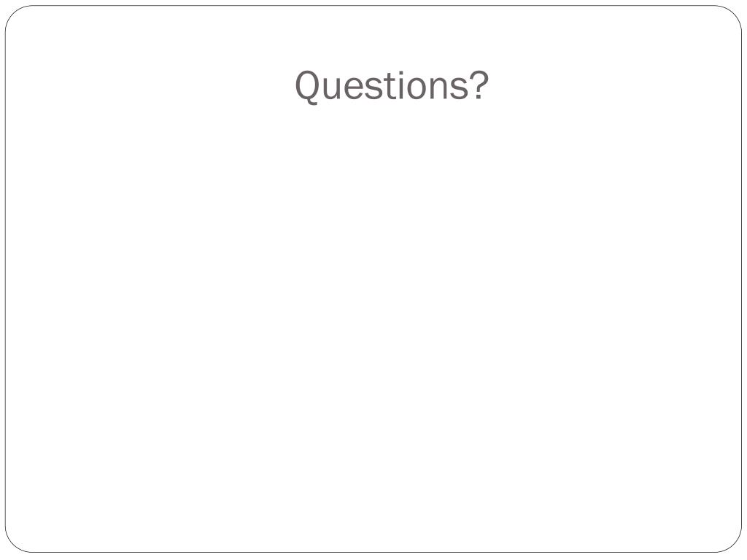Click the blank slide body below title

click(373, 324)
